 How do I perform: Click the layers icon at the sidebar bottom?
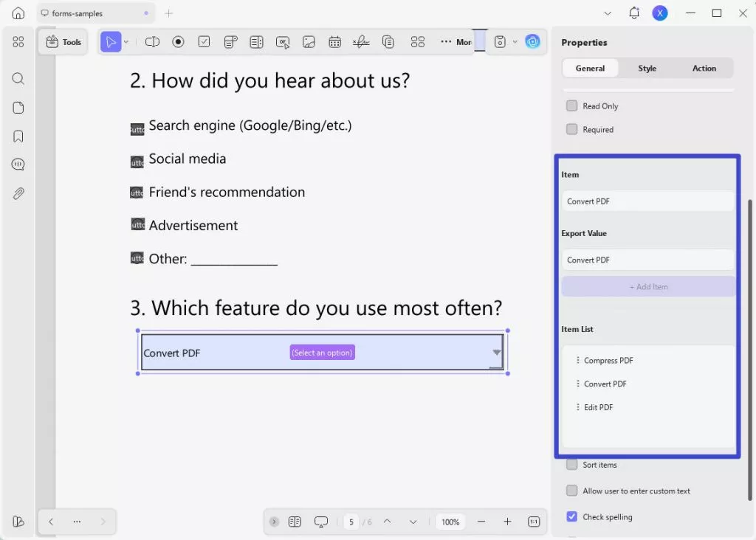(x=18, y=522)
